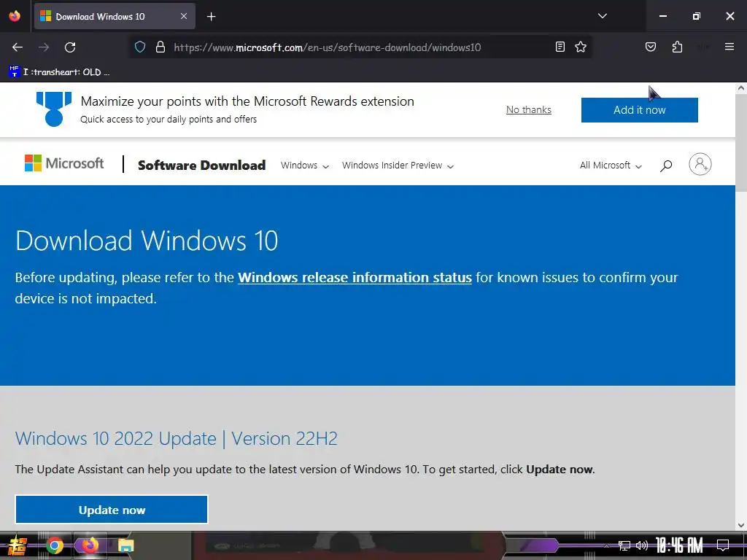Click the scrollbar up arrow
The width and height of the screenshot is (747, 560).
[741, 88]
